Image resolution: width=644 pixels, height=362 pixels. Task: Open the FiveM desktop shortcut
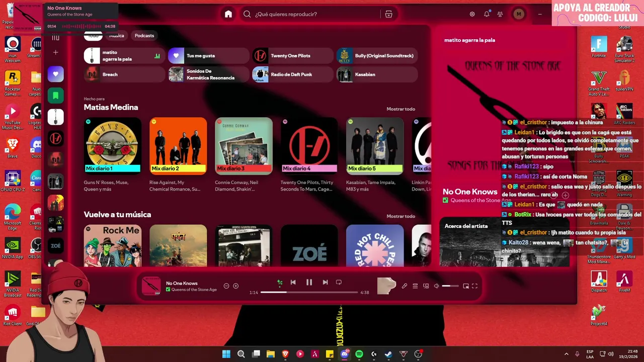624,282
